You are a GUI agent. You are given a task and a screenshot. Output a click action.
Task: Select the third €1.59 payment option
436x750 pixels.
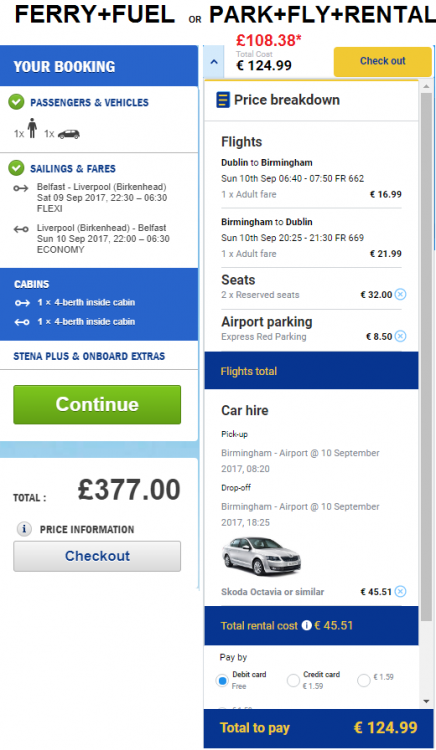coord(363,680)
